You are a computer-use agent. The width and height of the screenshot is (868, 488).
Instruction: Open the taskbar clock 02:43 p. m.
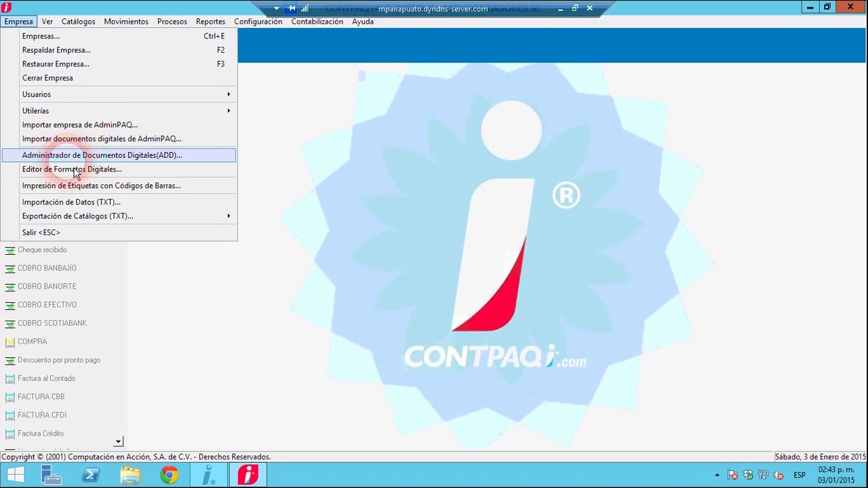click(x=836, y=475)
